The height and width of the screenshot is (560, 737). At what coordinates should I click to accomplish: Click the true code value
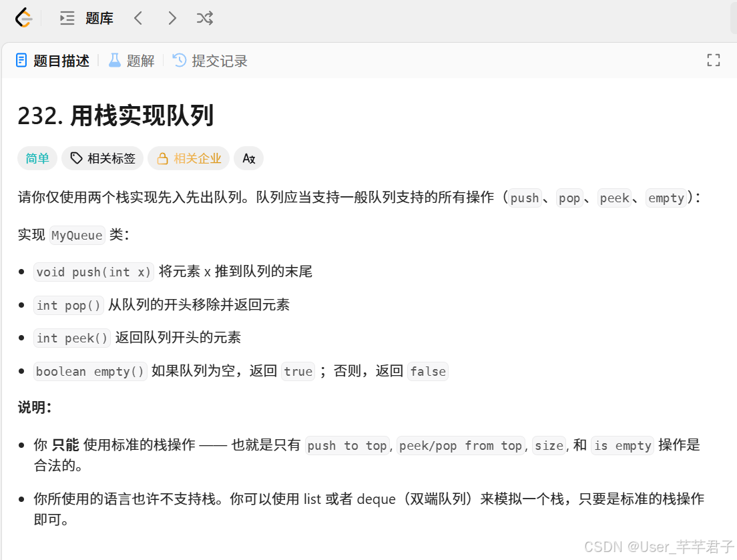pos(298,372)
